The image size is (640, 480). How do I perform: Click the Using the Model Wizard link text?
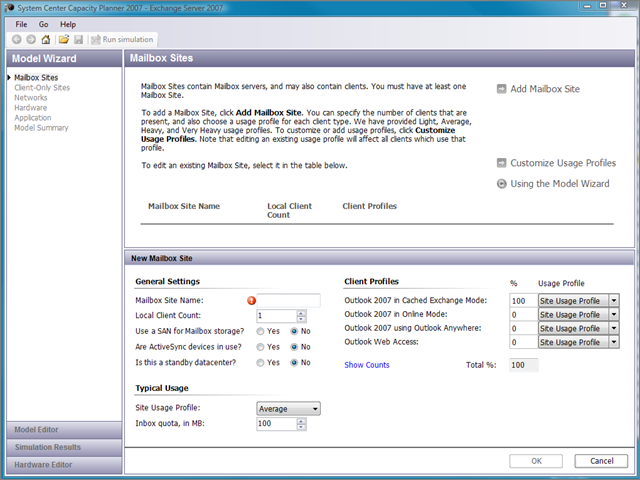coord(560,184)
